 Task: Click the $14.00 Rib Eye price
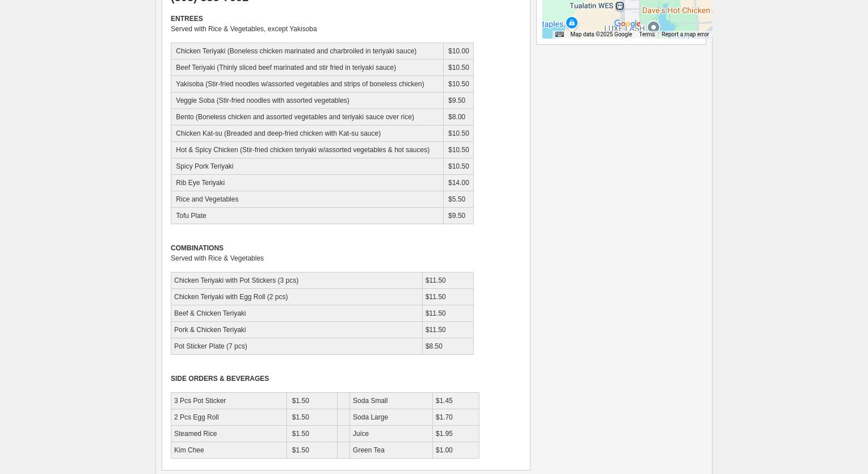click(458, 183)
